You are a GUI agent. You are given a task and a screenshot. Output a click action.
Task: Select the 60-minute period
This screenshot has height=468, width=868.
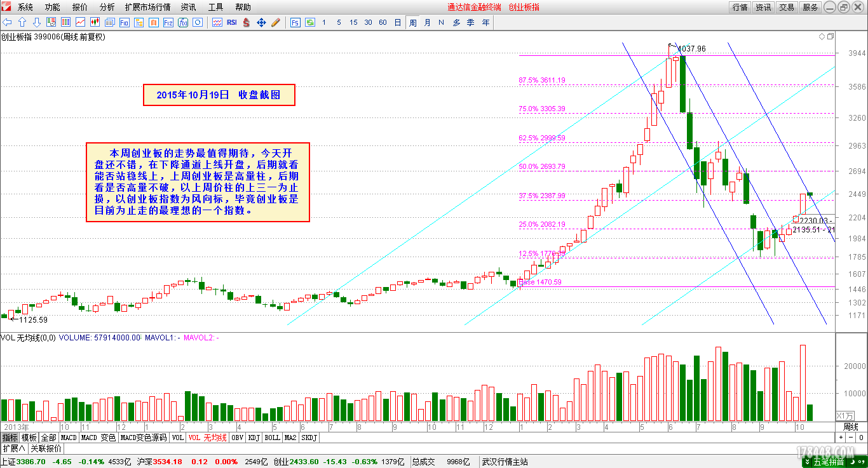tap(383, 22)
